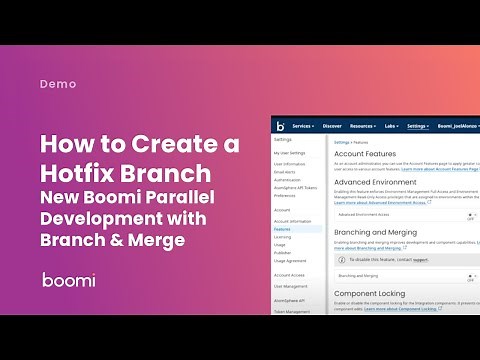Click the Boomi settings screenshot thumbnail
Screen dimensions: 480x360
(375, 215)
